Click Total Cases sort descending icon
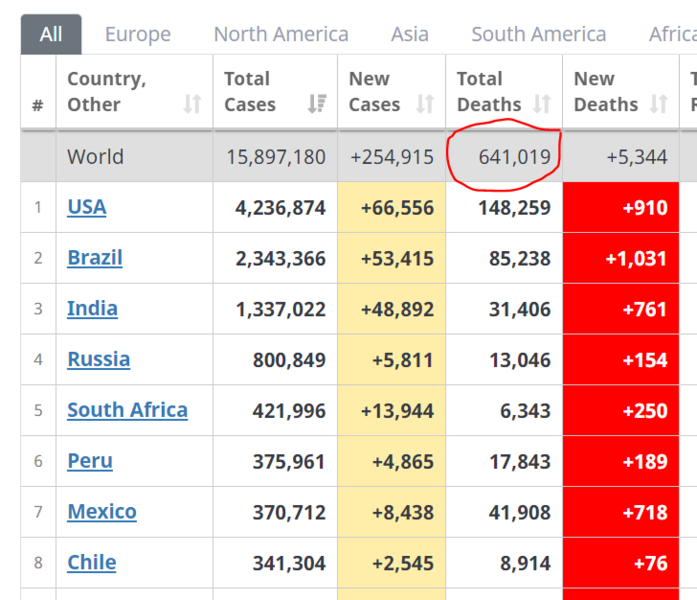Screen dimensions: 697x600 (317, 104)
